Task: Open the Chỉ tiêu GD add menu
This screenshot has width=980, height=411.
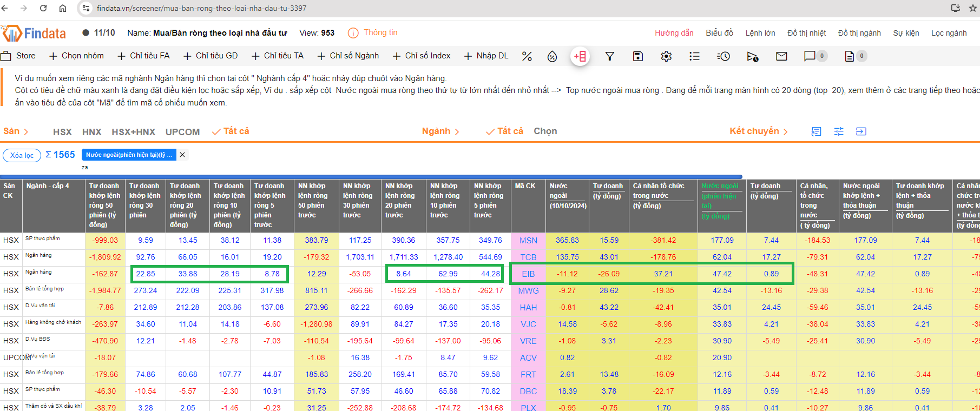Action: pos(211,56)
